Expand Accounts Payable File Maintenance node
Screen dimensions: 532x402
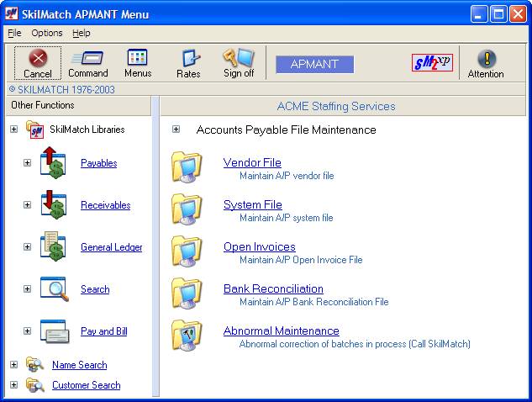[x=176, y=129]
